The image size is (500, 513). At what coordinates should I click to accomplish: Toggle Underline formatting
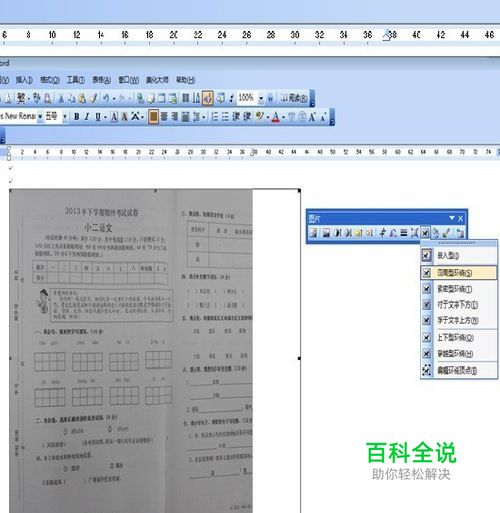click(x=98, y=117)
